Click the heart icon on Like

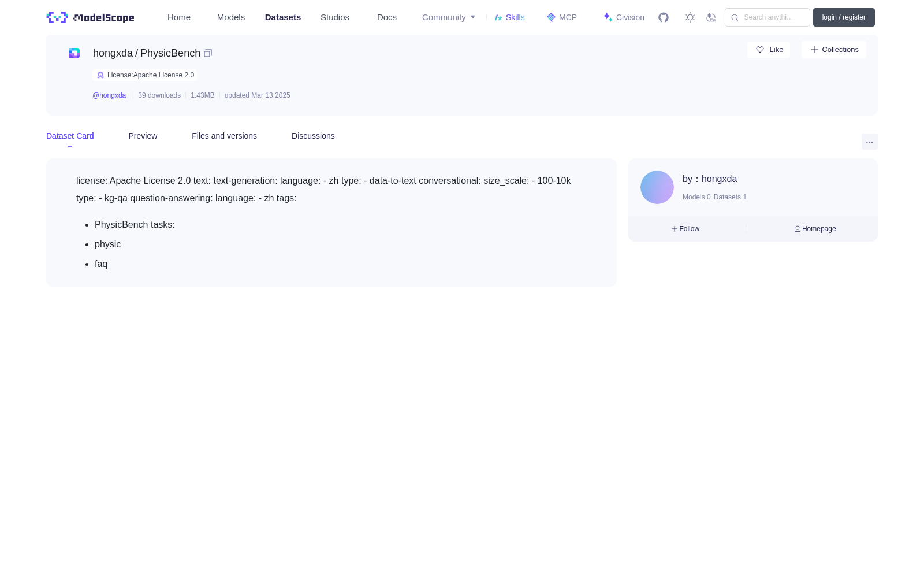point(760,50)
